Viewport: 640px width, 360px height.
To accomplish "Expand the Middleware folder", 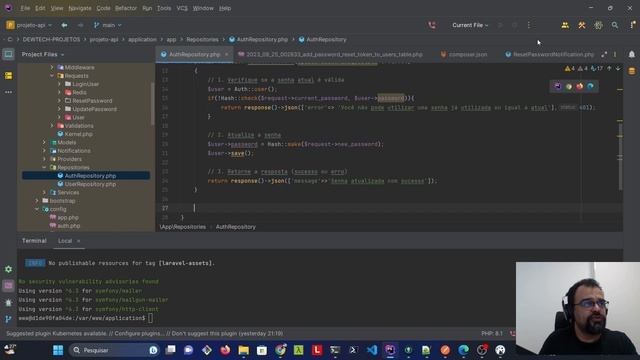I will tap(52, 67).
